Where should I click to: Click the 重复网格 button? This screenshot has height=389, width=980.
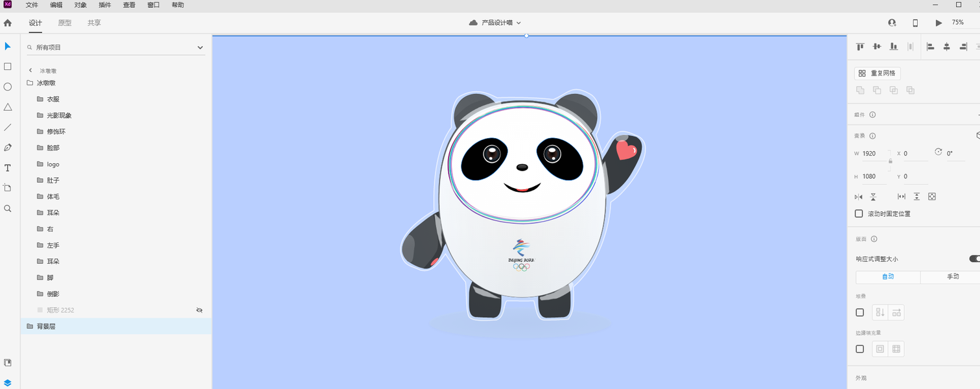click(x=878, y=73)
